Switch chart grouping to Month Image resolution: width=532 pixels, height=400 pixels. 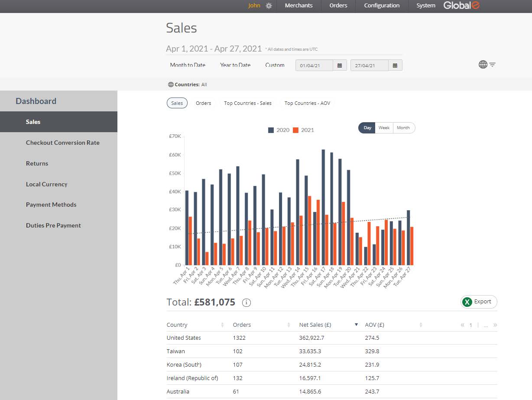tap(403, 128)
